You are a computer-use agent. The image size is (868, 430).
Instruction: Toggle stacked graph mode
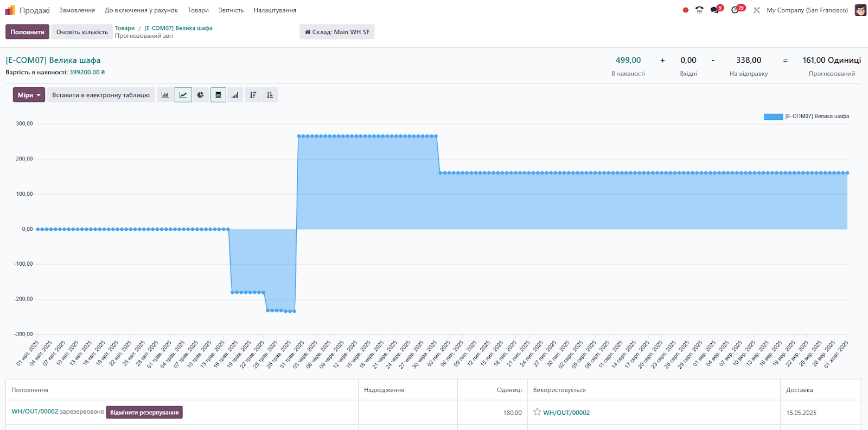[x=218, y=95]
